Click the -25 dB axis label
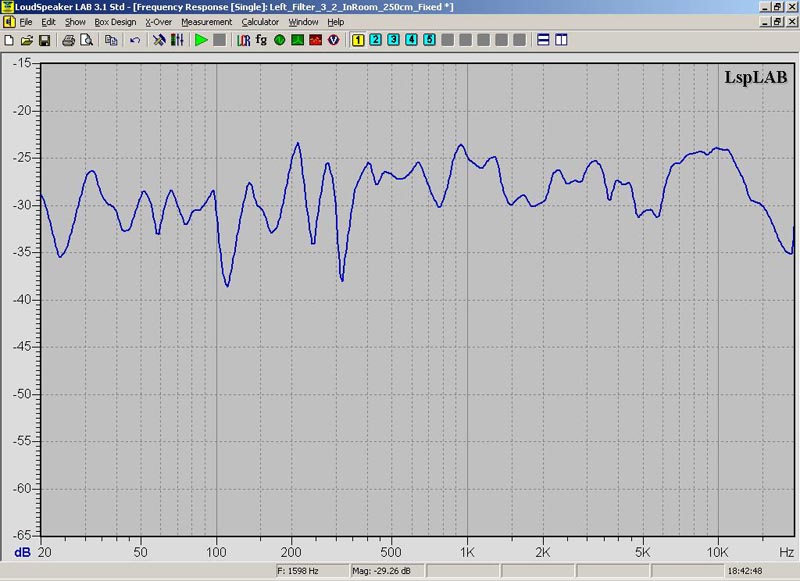This screenshot has height=581, width=800. 22,158
